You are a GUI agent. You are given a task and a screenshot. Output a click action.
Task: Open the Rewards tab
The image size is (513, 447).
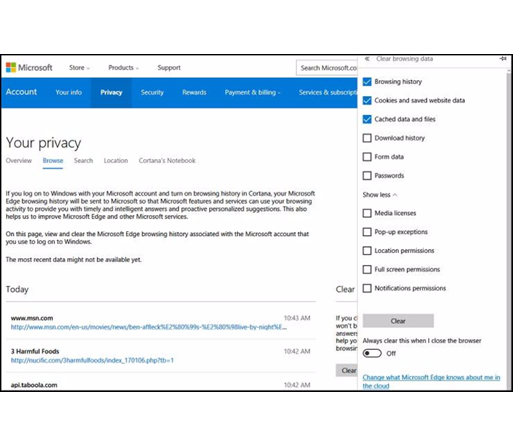[194, 93]
